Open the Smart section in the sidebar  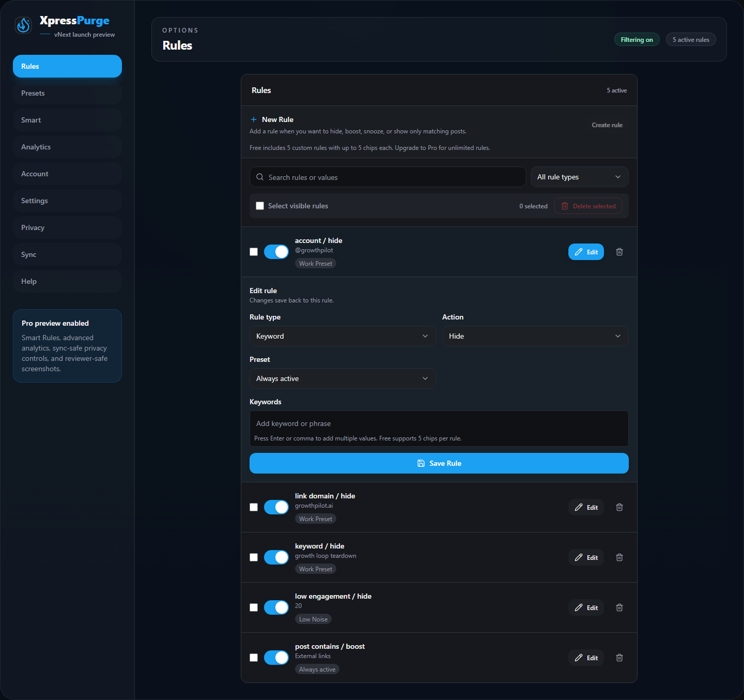[x=67, y=120]
